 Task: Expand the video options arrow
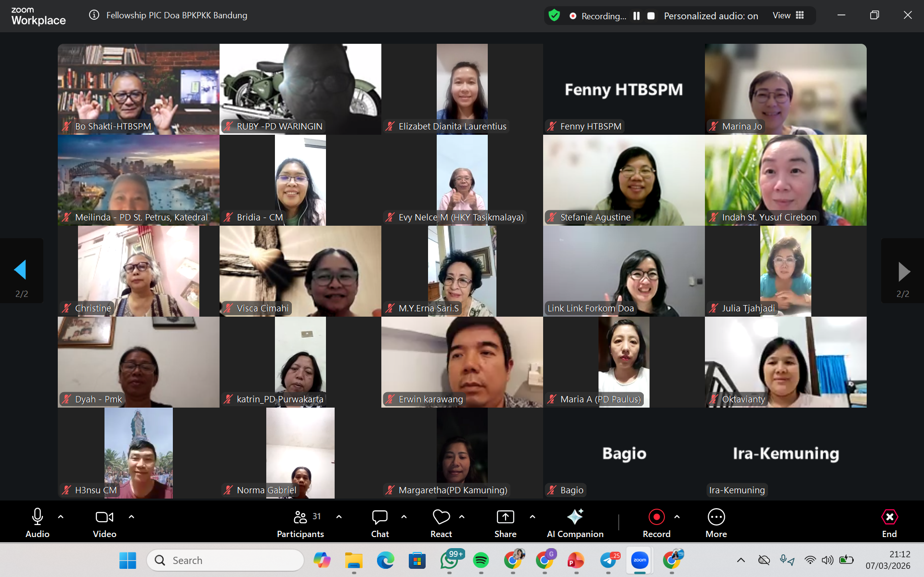[131, 517]
